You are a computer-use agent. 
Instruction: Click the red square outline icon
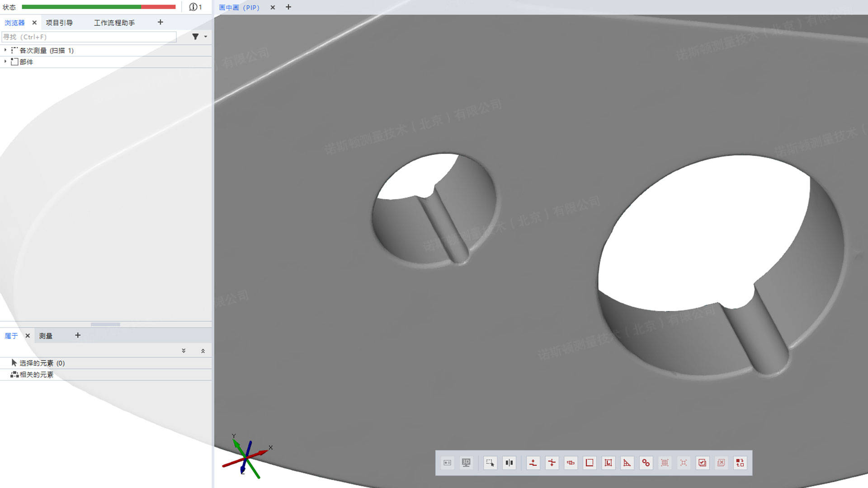tap(590, 463)
